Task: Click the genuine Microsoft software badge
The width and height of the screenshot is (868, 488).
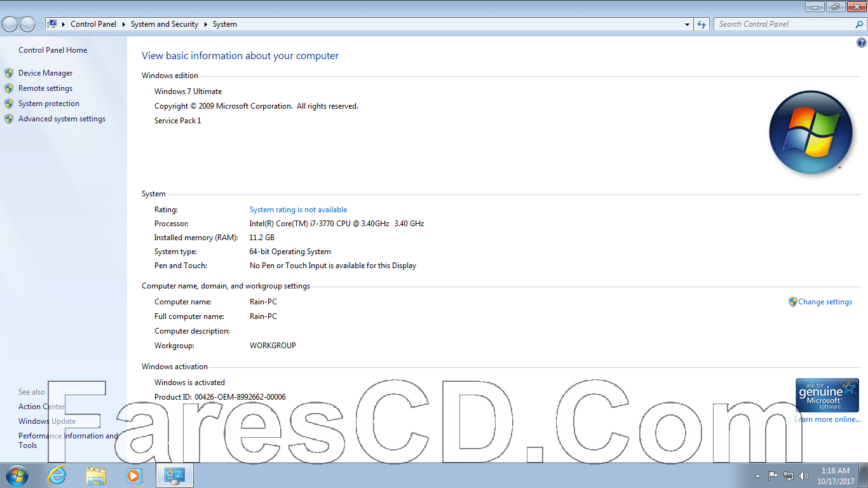Action: 827,395
